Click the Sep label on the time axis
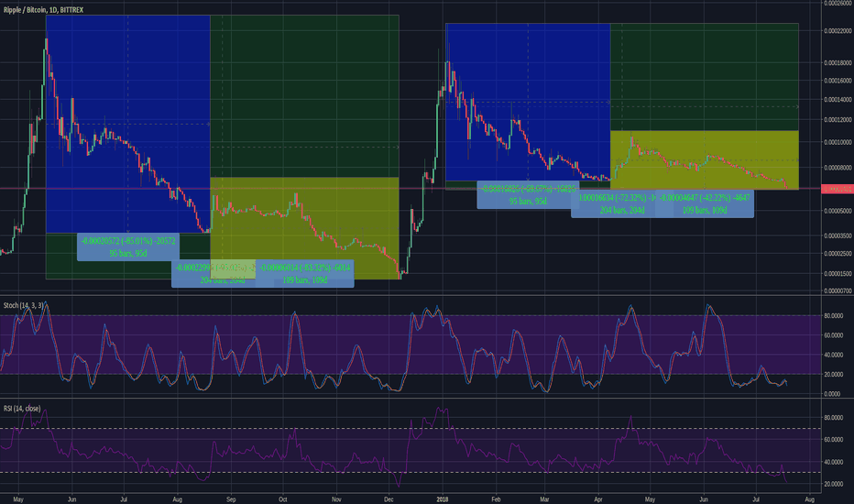This screenshot has width=854, height=504. tap(231, 499)
